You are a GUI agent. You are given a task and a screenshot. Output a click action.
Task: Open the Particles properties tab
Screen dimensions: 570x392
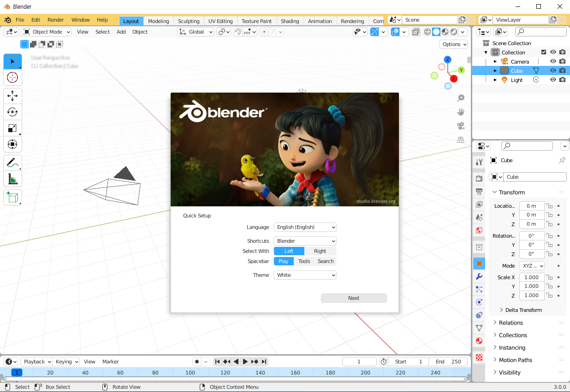click(479, 289)
